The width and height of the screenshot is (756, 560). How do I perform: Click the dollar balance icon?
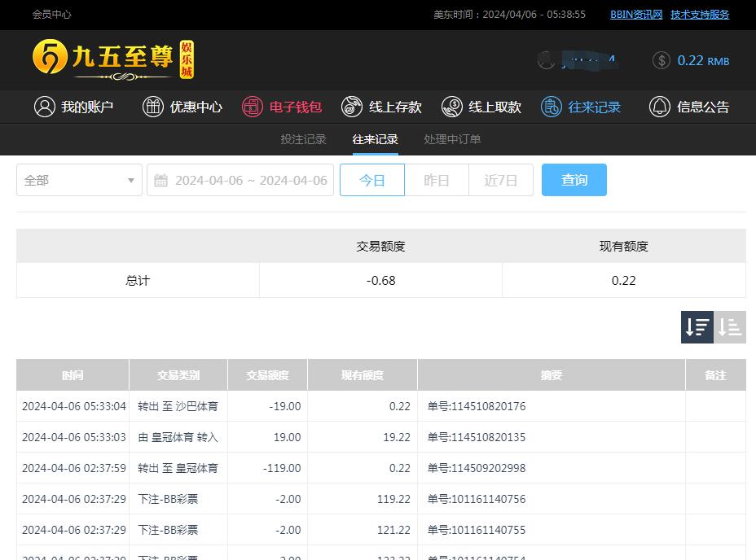pos(661,60)
